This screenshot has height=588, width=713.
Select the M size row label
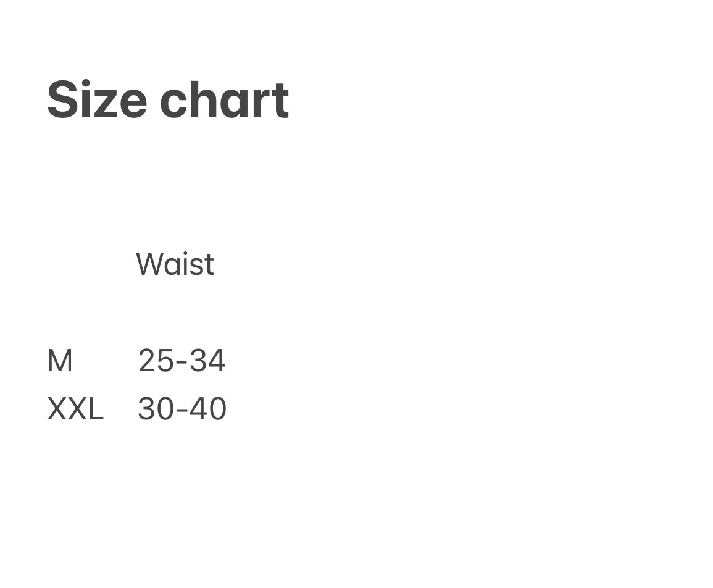pyautogui.click(x=60, y=361)
